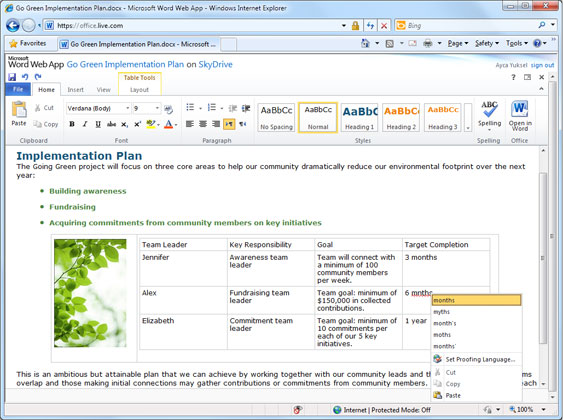Open the Favorites button
The image size is (563, 420).
28,43
